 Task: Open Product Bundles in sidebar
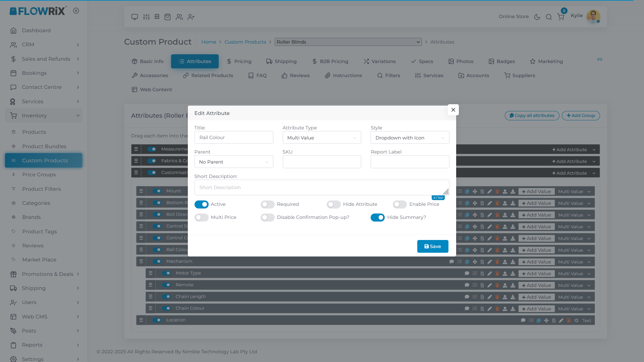click(x=44, y=146)
